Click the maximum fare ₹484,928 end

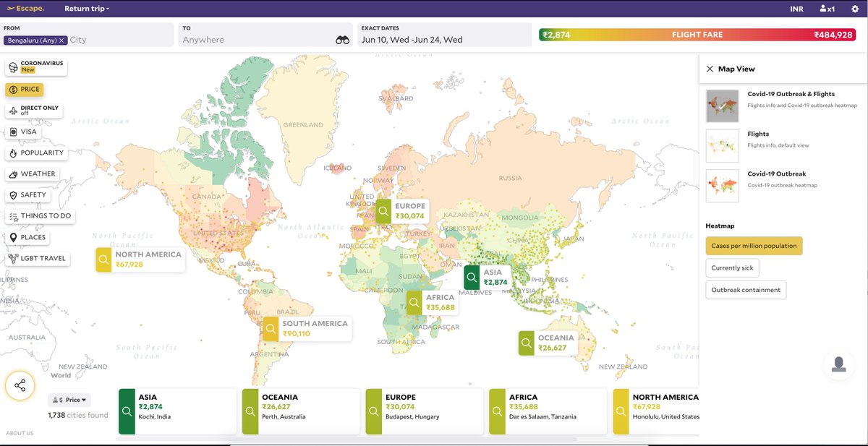[833, 35]
